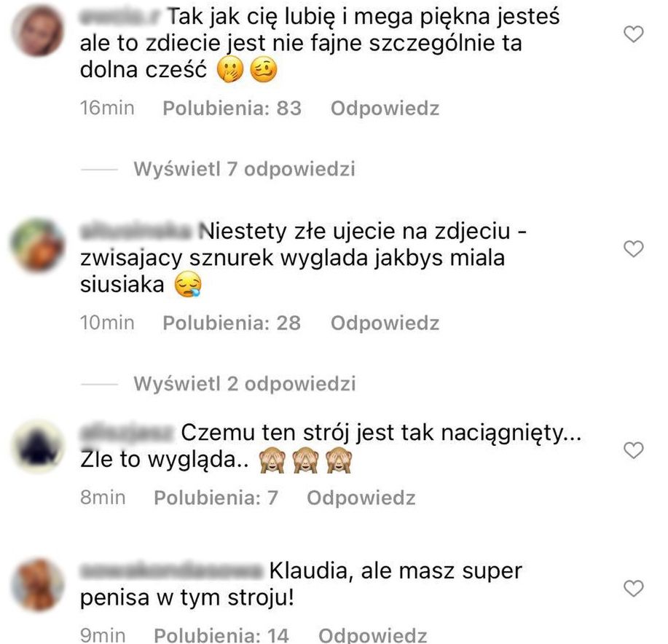Image resolution: width=668 pixels, height=644 pixels.
Task: Click Odpowiedz under the 9min comment
Action: point(372,635)
